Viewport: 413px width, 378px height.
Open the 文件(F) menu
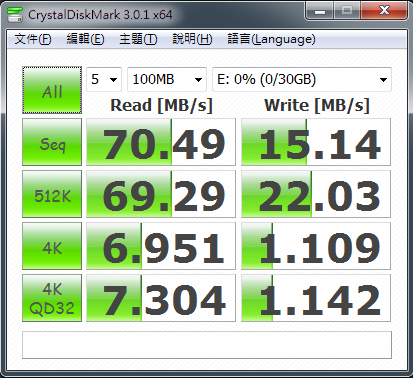click(33, 39)
